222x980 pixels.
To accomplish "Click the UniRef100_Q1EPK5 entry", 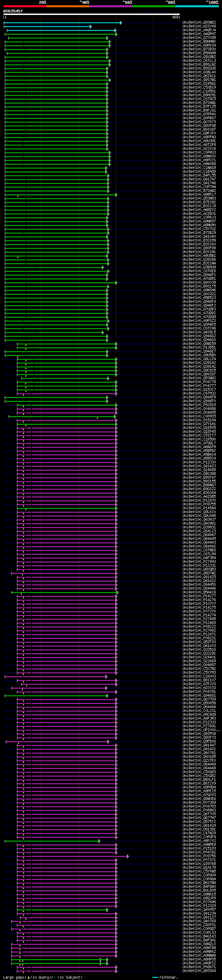I will 199,428.
